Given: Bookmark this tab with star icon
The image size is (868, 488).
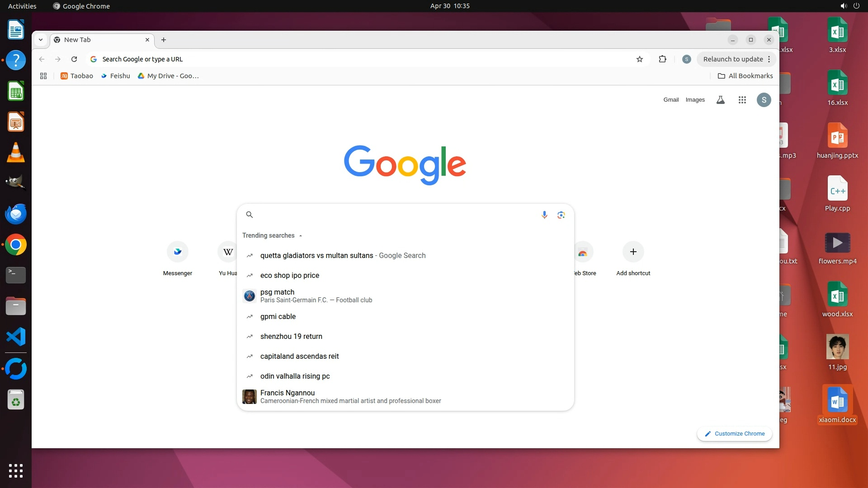Looking at the screenshot, I should point(639,59).
